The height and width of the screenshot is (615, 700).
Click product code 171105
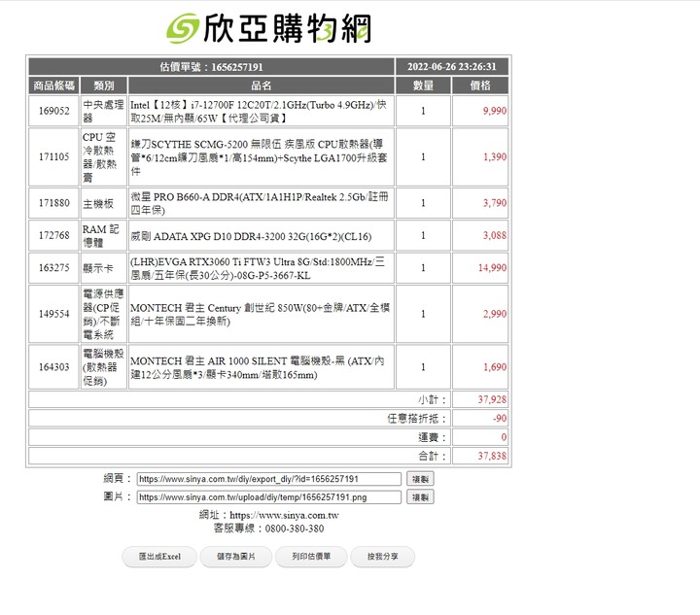coord(53,157)
